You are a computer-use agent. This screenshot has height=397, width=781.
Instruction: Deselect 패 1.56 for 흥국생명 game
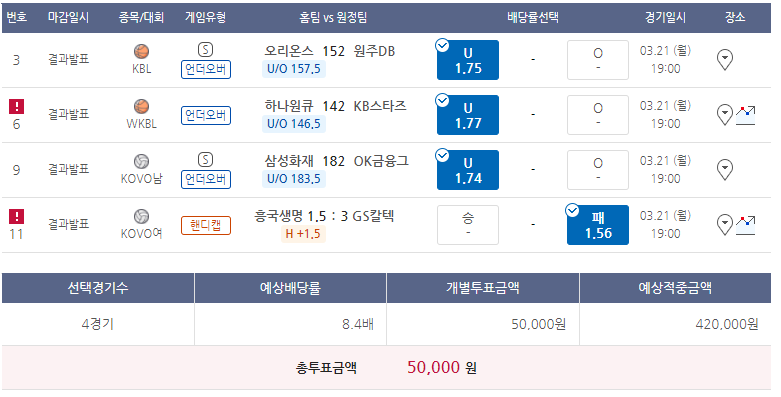point(598,225)
